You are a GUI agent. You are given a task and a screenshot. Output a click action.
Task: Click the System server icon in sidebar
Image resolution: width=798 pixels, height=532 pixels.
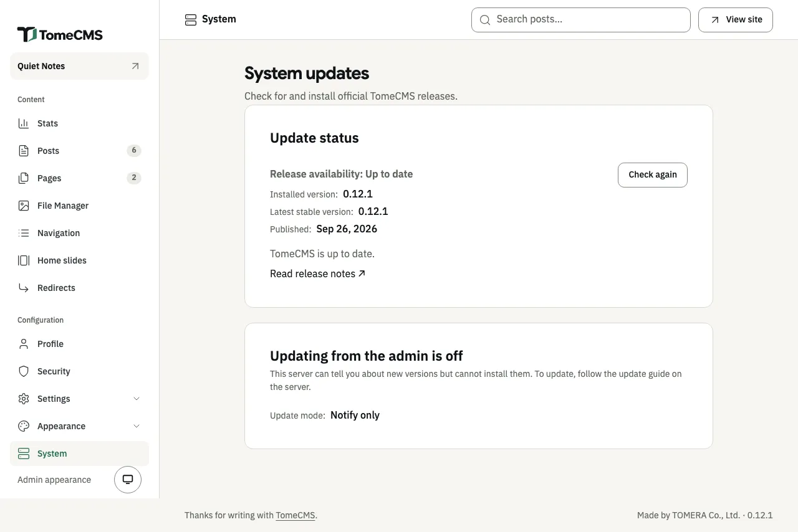point(24,454)
